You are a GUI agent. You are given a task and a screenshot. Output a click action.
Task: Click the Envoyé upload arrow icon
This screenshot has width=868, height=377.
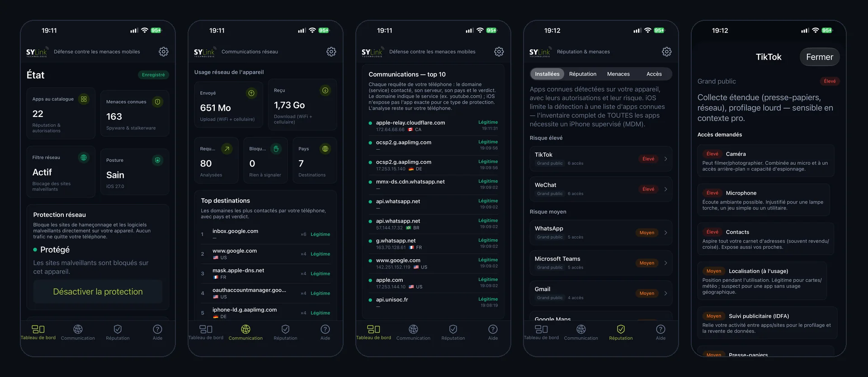(x=251, y=93)
